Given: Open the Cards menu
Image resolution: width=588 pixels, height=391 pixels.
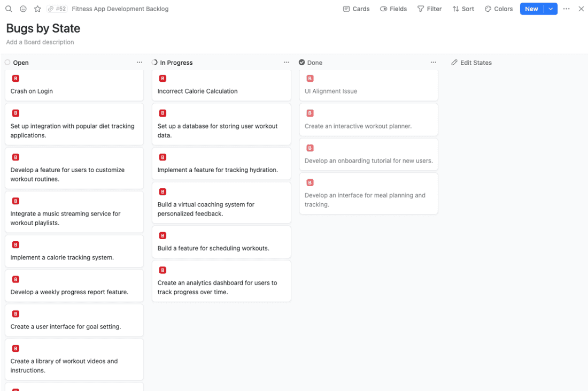Looking at the screenshot, I should point(356,9).
